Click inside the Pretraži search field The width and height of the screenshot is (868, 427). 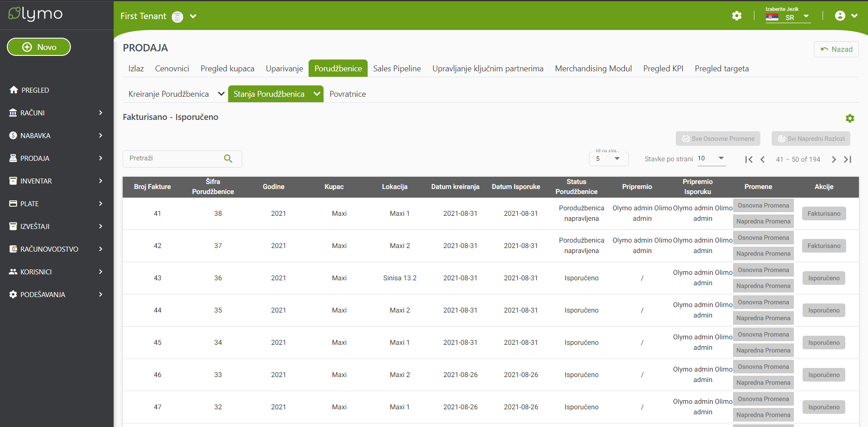[173, 159]
